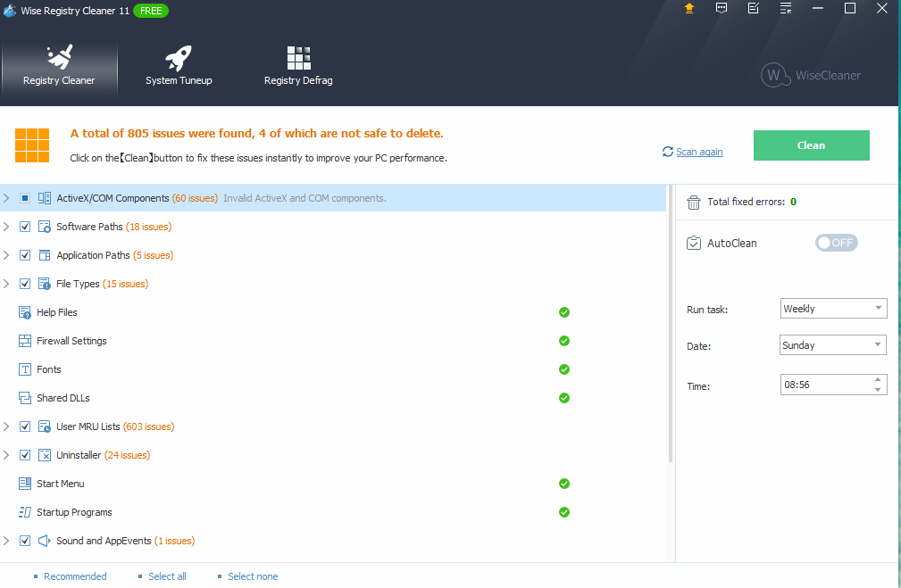Expand the Application Paths category
Viewport: 901px width, 588px height.
point(6,255)
